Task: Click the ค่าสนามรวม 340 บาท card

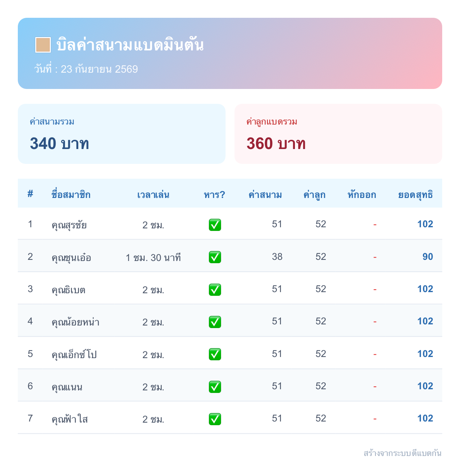Action: [x=122, y=134]
